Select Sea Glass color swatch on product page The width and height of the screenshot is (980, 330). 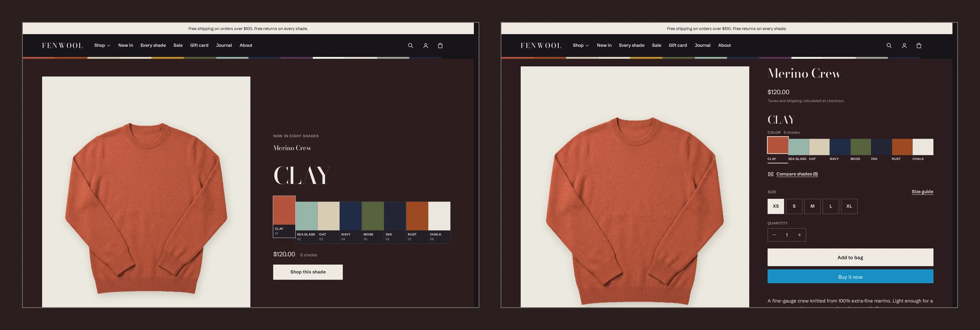pyautogui.click(x=798, y=146)
